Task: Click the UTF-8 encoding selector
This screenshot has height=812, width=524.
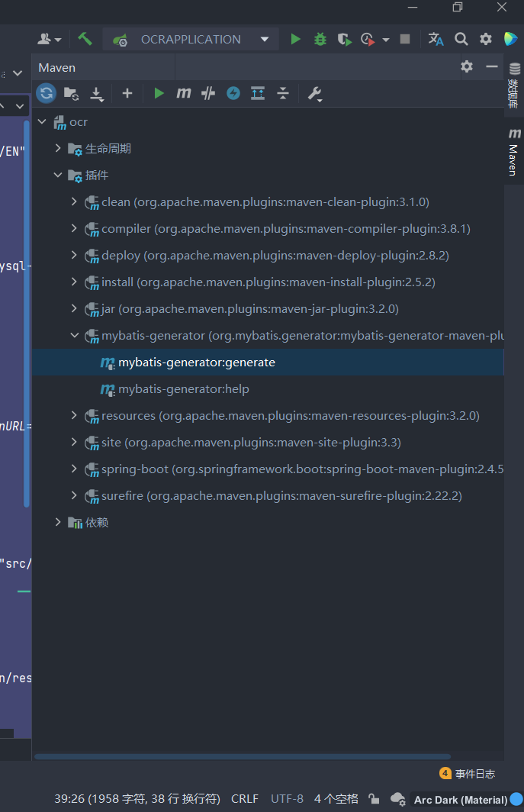Action: click(x=287, y=799)
